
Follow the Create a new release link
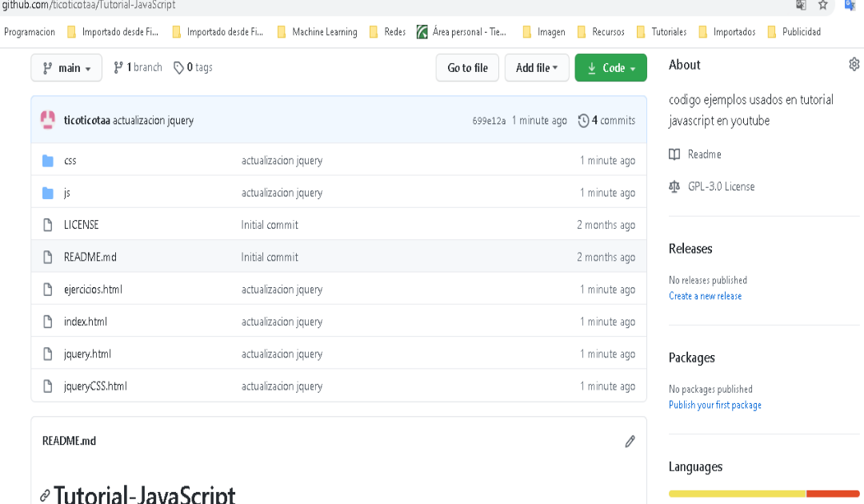click(x=705, y=295)
